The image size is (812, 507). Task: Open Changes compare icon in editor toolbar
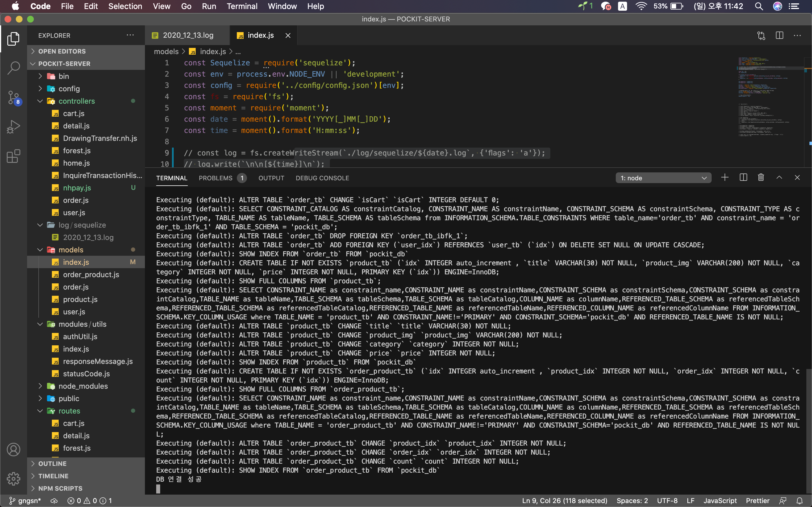point(761,35)
